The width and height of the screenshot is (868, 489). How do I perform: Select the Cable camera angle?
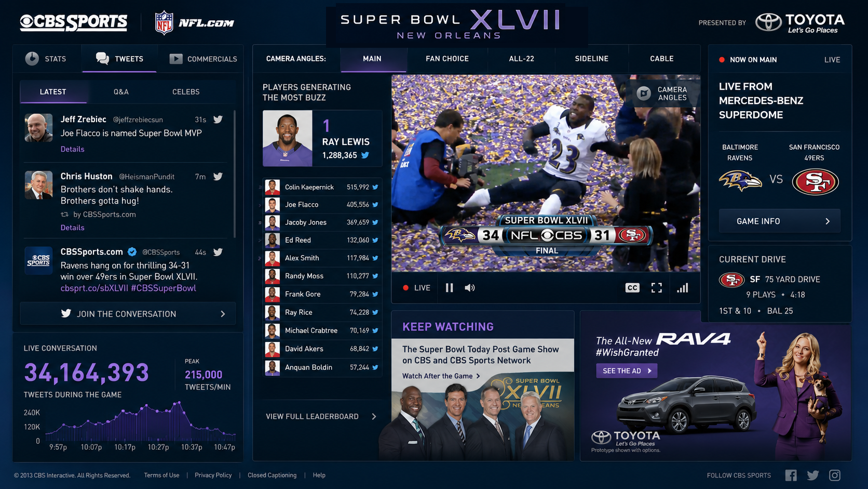pyautogui.click(x=662, y=59)
